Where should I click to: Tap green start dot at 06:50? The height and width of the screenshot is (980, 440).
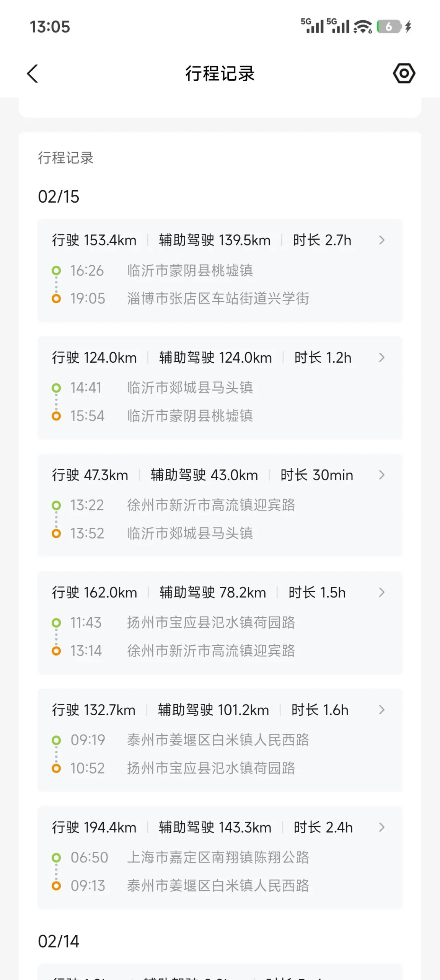56,857
